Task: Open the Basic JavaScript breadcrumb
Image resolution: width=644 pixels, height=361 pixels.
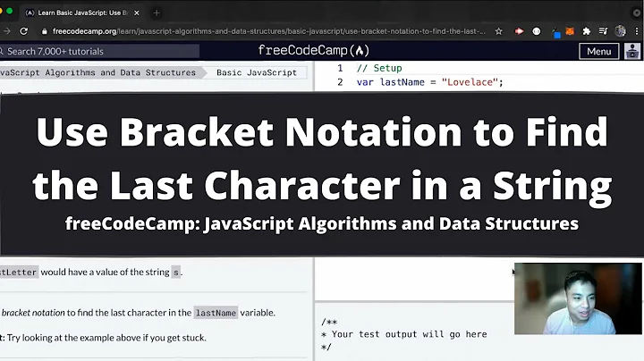Action: 257,72
